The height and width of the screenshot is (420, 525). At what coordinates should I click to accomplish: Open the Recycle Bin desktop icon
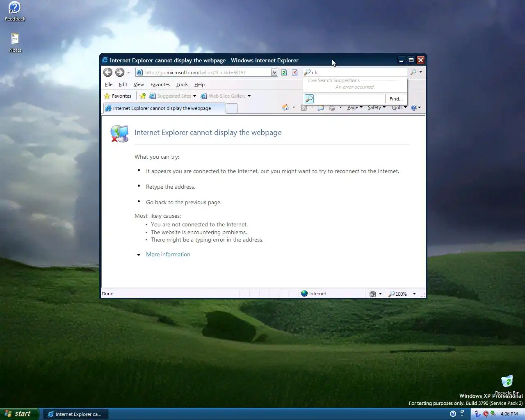click(x=507, y=385)
